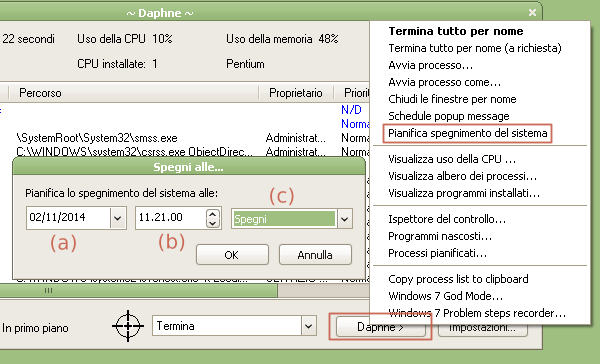
Task: Open the date picker dropdown arrow
Action: (118, 219)
